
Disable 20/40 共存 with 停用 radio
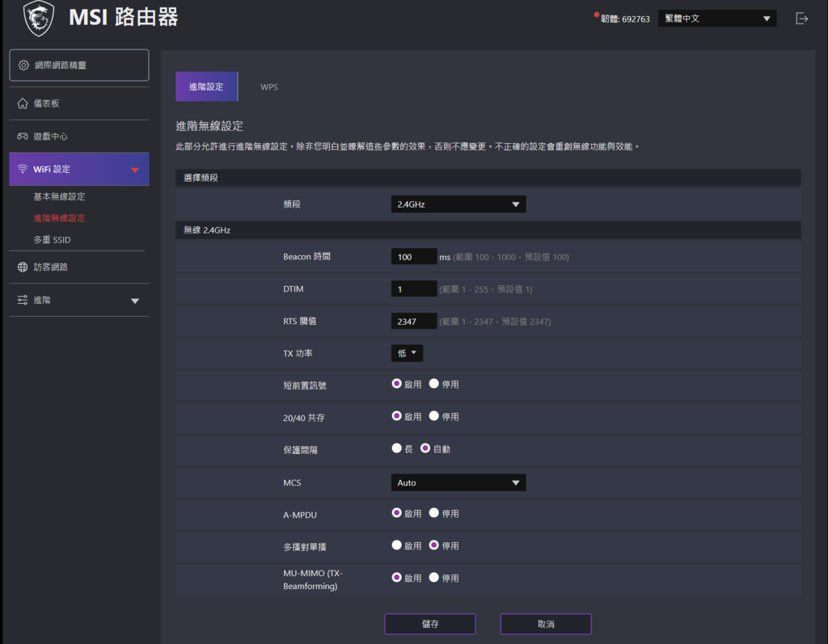tap(433, 416)
